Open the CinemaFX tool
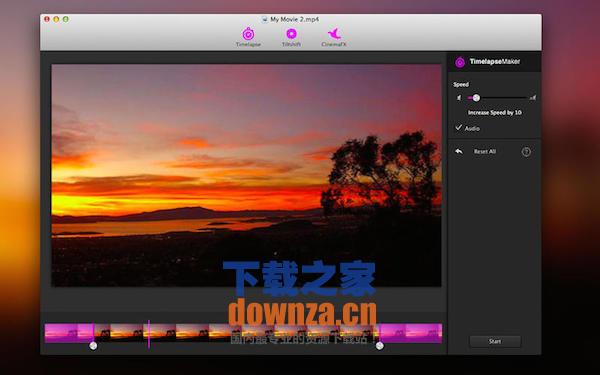Viewport: 600px width, 375px height. [334, 37]
